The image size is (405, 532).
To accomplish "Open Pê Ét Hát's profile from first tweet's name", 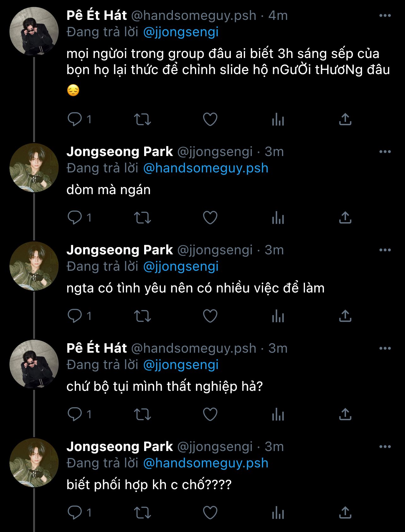I will [97, 15].
